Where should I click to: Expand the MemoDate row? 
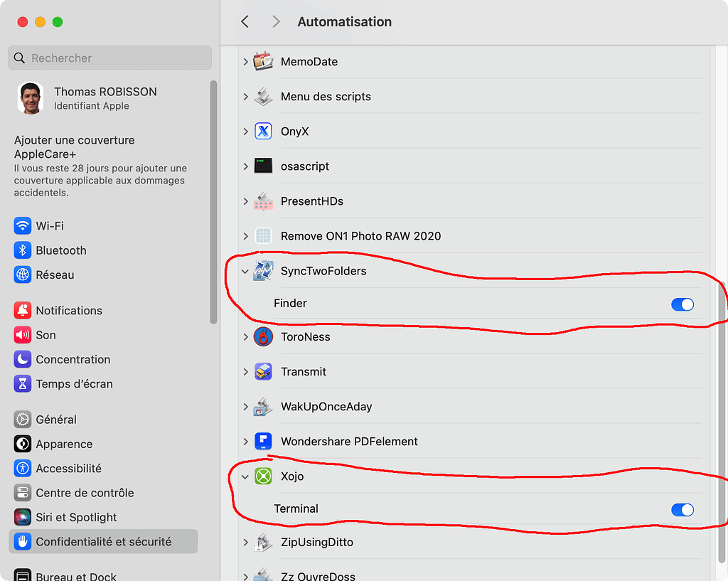[x=245, y=61]
